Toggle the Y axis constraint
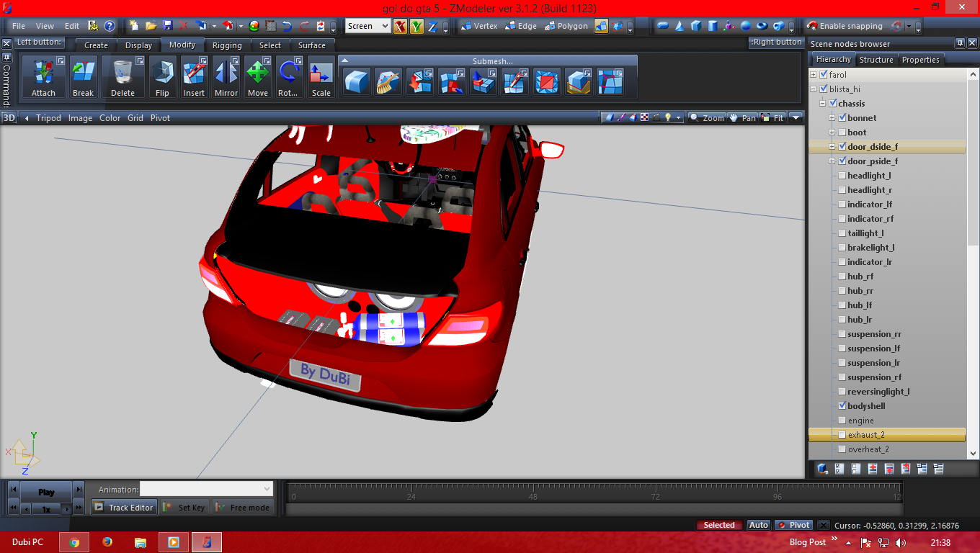Image resolution: width=980 pixels, height=553 pixels. [x=416, y=27]
